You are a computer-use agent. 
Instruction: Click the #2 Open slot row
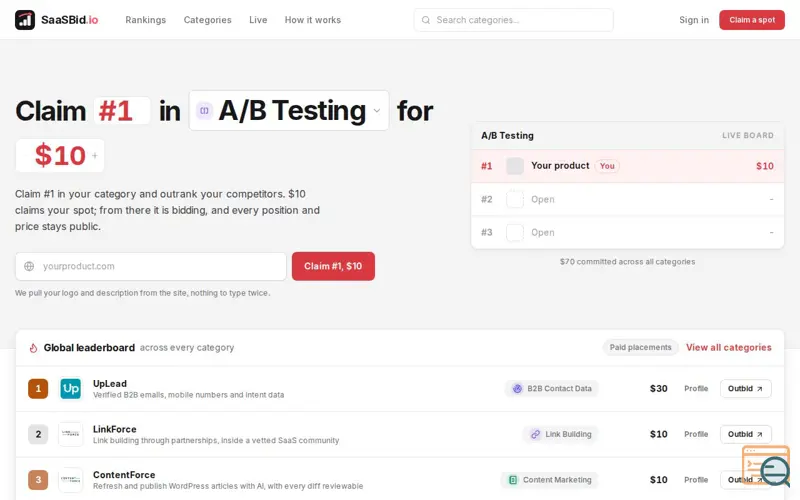click(627, 199)
